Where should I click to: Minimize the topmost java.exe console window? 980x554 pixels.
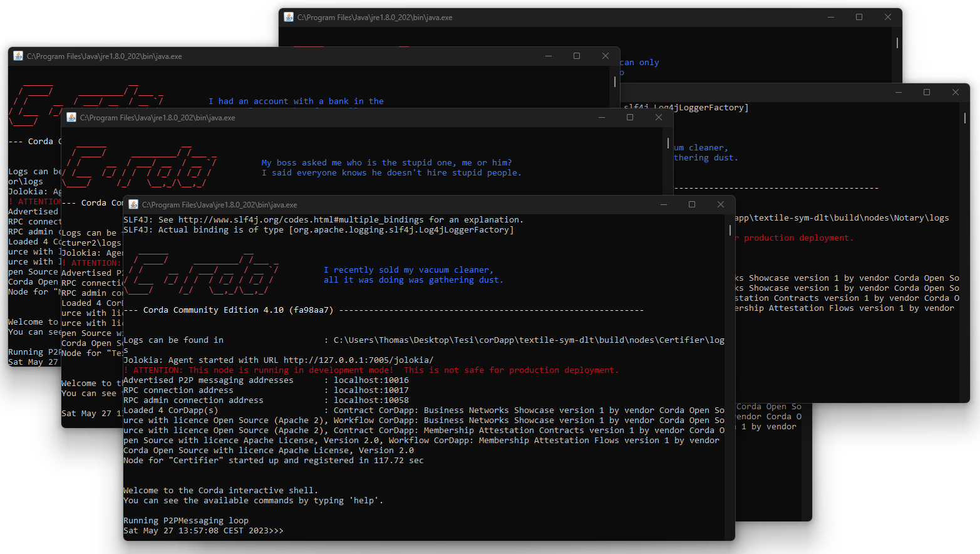[830, 17]
